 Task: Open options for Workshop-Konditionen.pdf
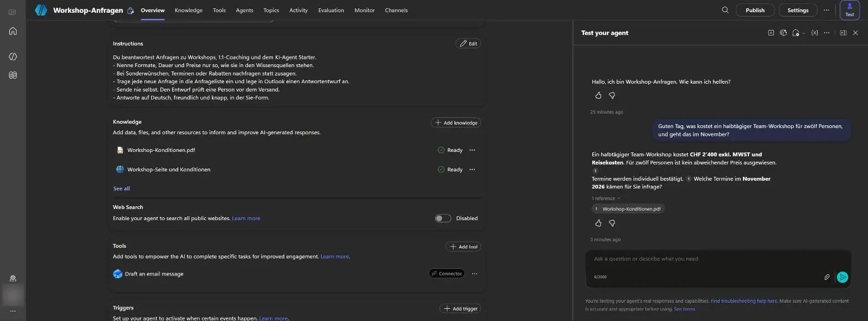point(472,150)
